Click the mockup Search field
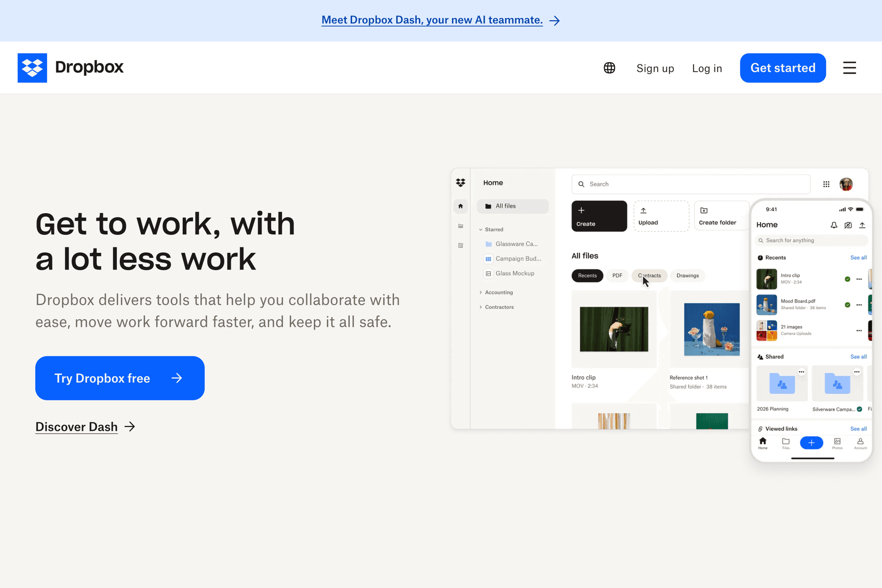The image size is (882, 588). click(x=691, y=184)
